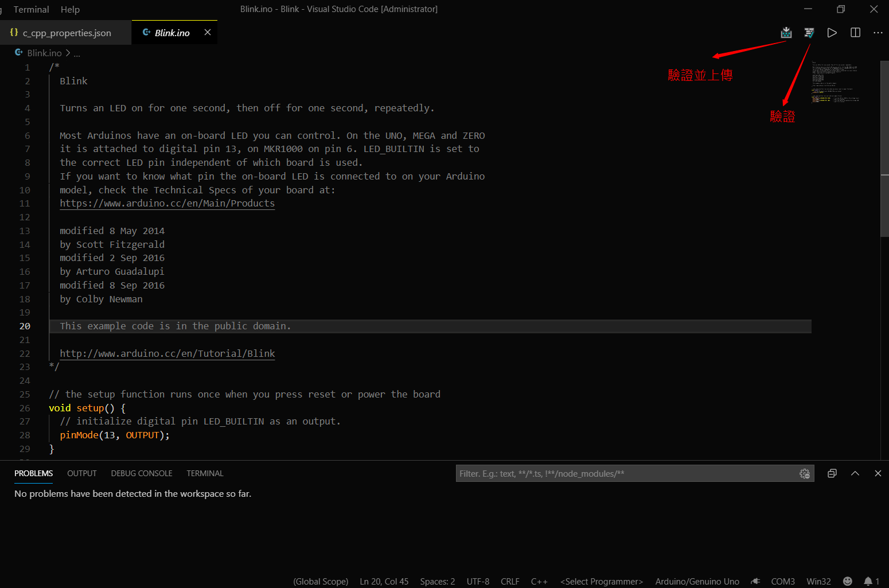Close the bottom panel
This screenshot has height=588, width=889.
click(x=878, y=473)
